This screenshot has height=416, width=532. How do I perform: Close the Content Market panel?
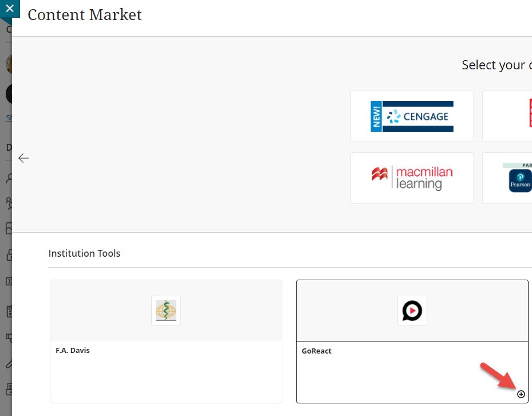tap(9, 9)
